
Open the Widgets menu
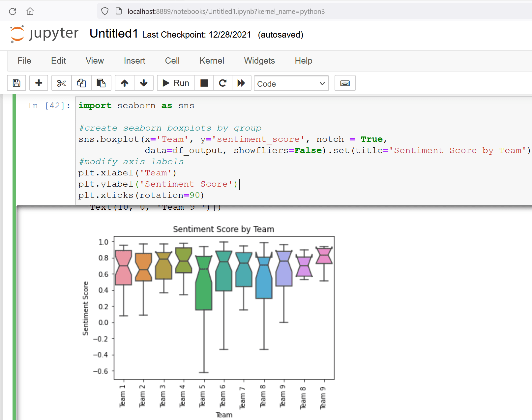[259, 61]
